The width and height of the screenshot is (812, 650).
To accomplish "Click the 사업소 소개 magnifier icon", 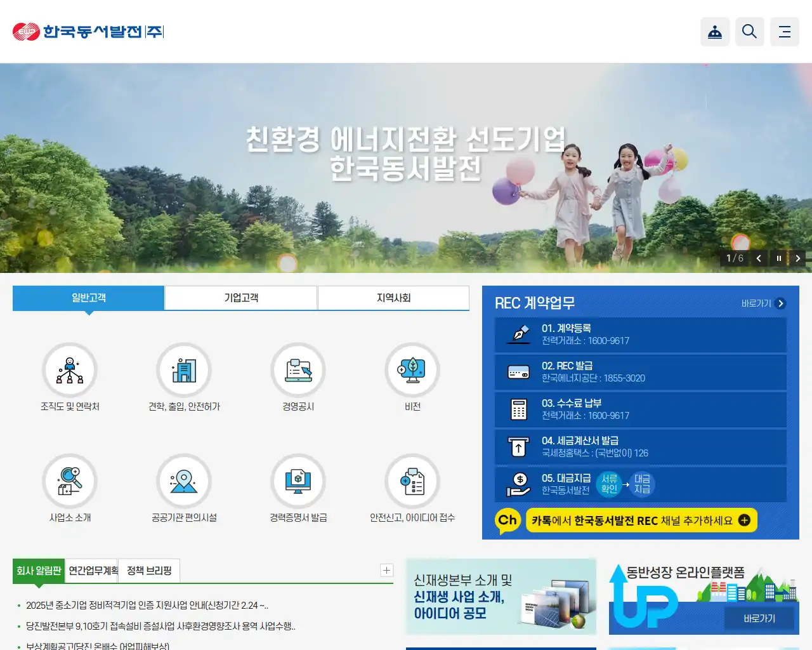I will pos(70,481).
